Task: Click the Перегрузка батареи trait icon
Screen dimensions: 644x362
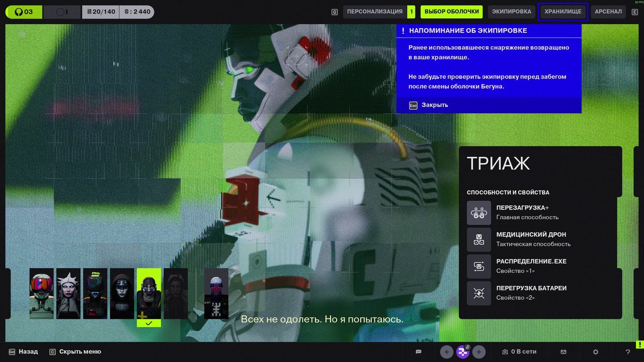Action: point(478,294)
